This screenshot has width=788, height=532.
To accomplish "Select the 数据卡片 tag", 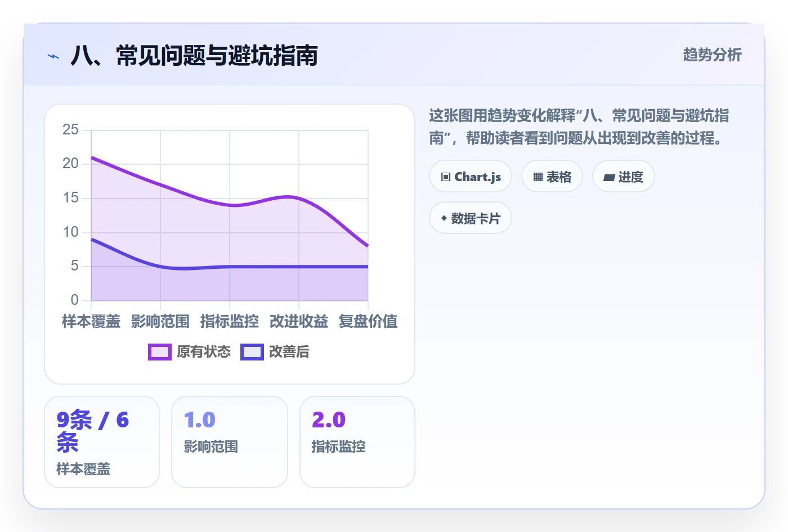I will point(471,218).
